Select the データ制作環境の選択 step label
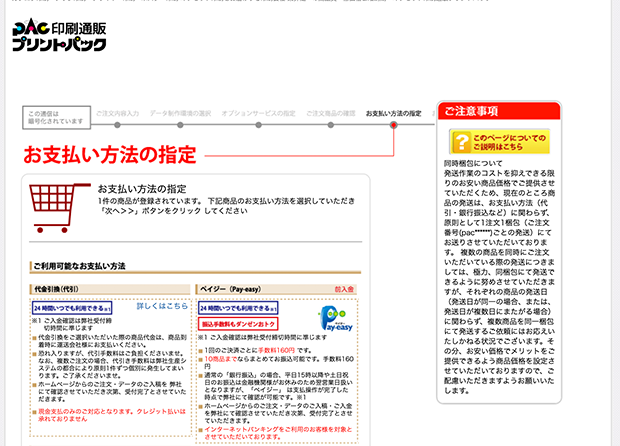Screen dimensions: 620x446 point(180,113)
